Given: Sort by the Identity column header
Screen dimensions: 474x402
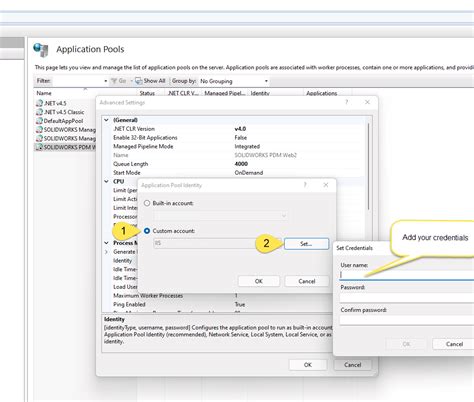Looking at the screenshot, I should [x=260, y=93].
